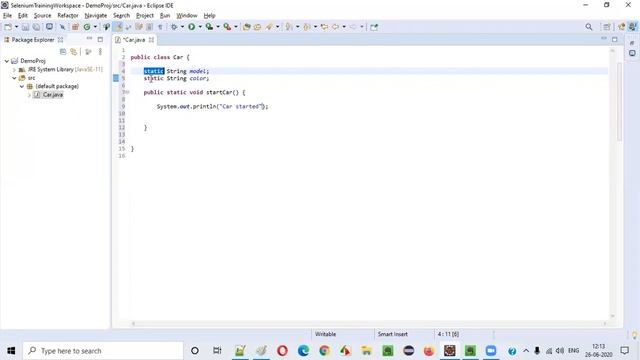Click the New Java Class green icon
The height and width of the screenshot is (360, 640).
coord(87,27)
